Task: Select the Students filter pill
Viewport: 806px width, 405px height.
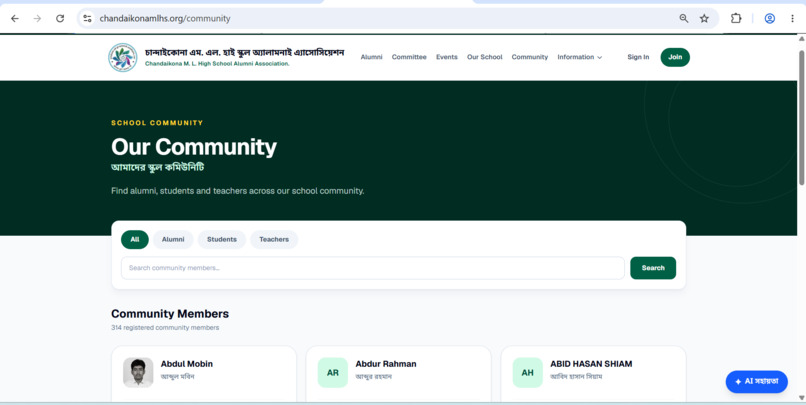Action: pyautogui.click(x=222, y=240)
